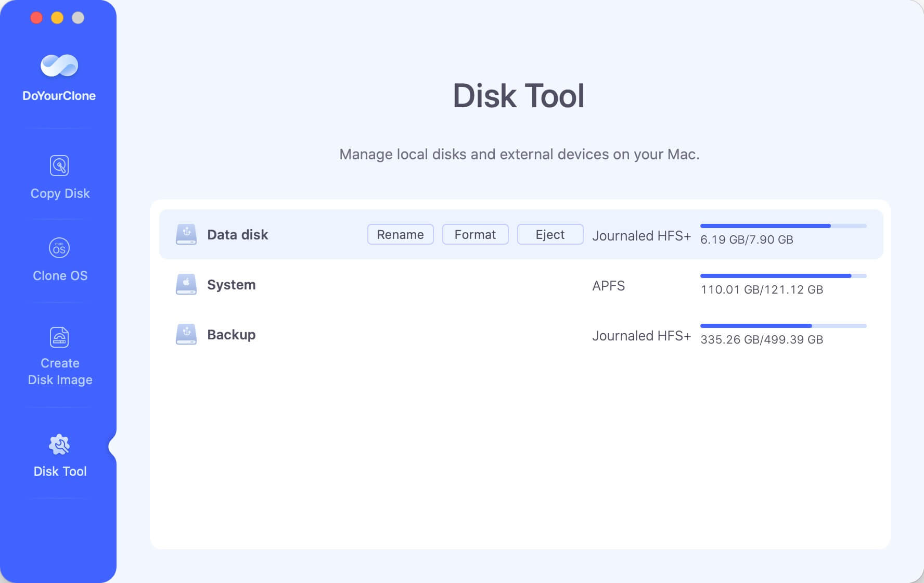Click the APFS format label

tap(609, 285)
